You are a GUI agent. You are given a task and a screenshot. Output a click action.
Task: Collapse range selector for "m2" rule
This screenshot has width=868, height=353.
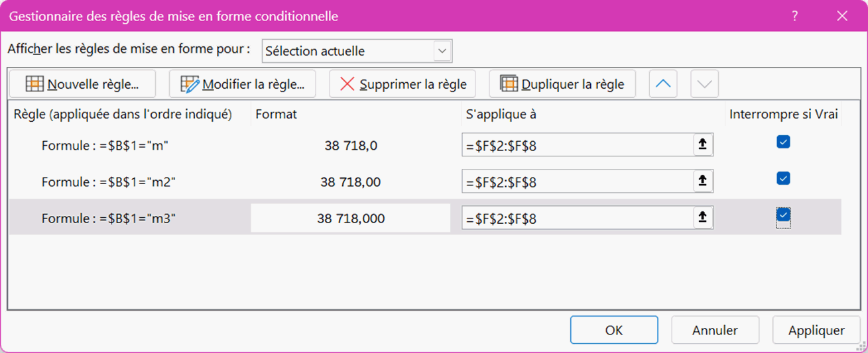pyautogui.click(x=703, y=181)
